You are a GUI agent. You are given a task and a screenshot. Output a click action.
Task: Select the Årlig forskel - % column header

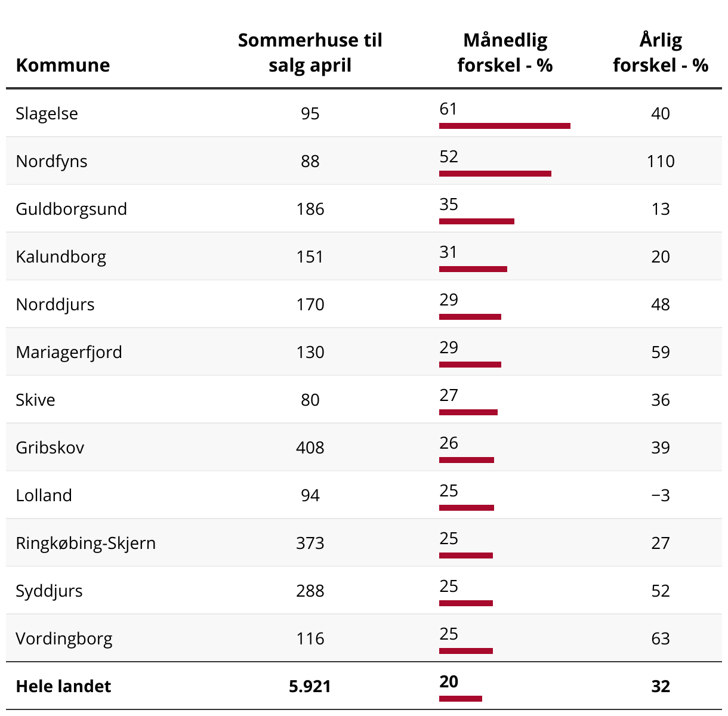pyautogui.click(x=660, y=53)
